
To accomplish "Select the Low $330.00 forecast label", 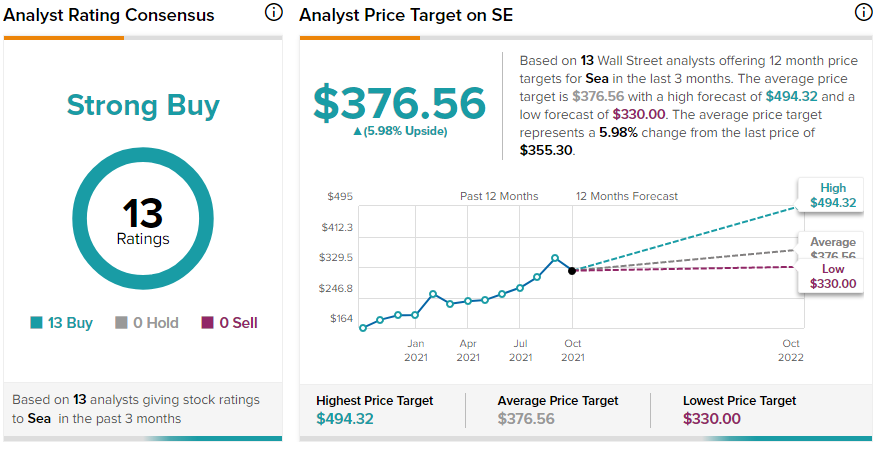I will click(x=832, y=276).
